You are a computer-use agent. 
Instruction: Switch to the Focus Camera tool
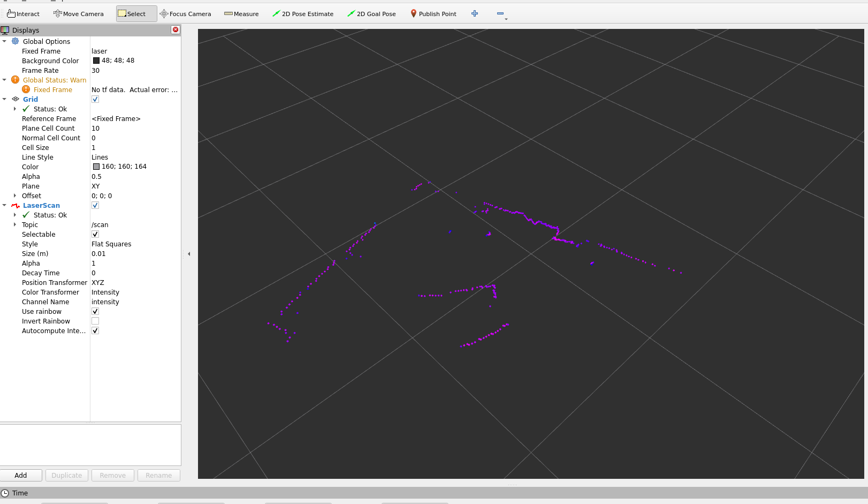pyautogui.click(x=186, y=13)
